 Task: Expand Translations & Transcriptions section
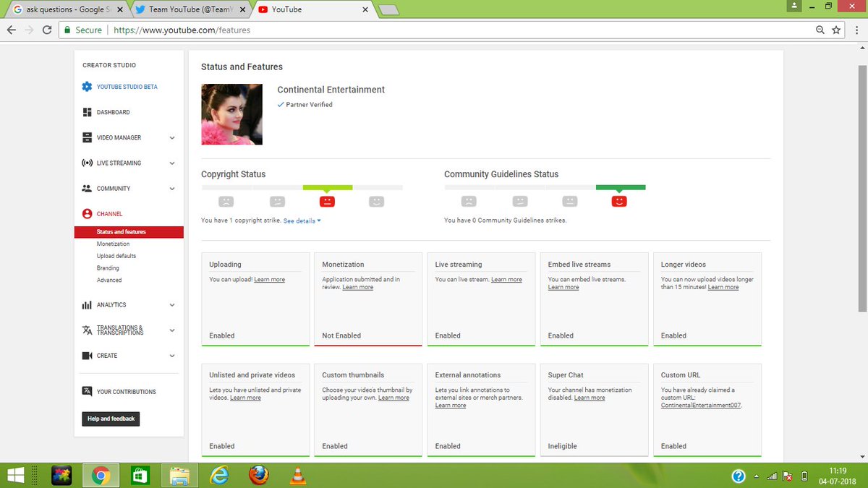click(172, 330)
